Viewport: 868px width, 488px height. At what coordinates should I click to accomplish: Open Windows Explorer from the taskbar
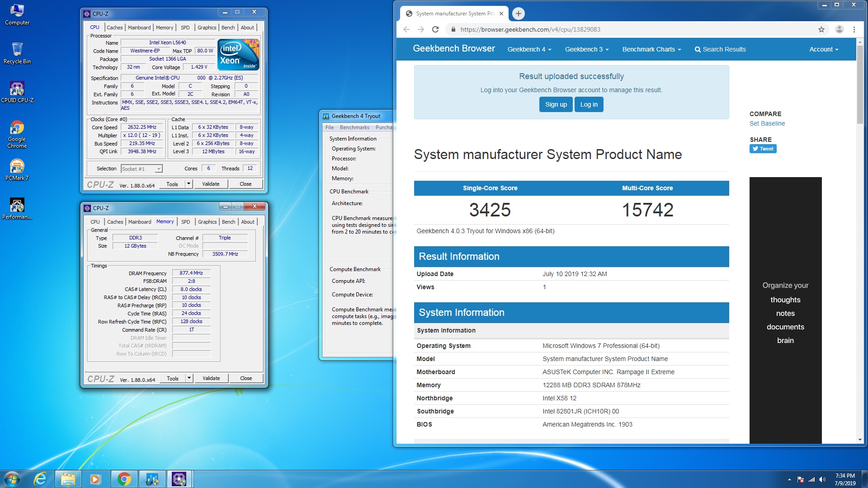(x=68, y=479)
